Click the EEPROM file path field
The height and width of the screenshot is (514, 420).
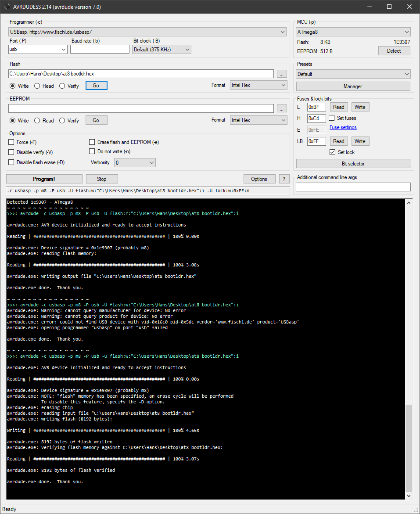[141, 108]
